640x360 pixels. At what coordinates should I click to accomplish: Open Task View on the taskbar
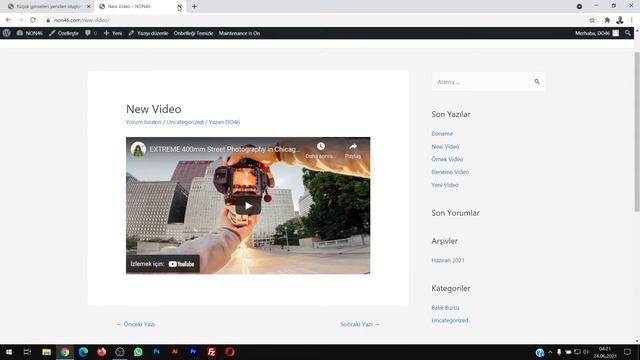[27, 352]
